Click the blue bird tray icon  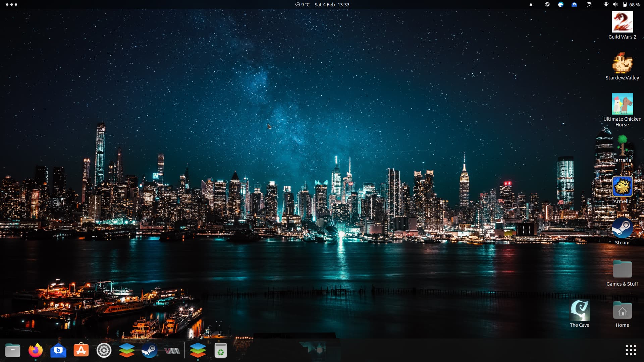[x=561, y=5]
